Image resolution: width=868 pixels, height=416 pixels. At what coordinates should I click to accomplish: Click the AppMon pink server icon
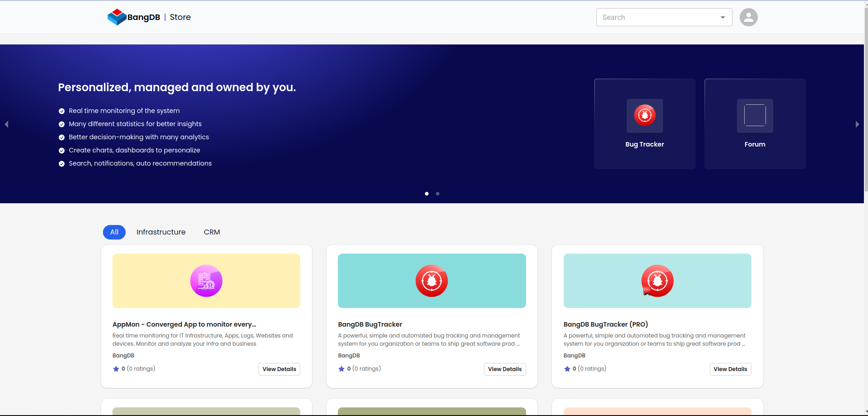tap(206, 281)
